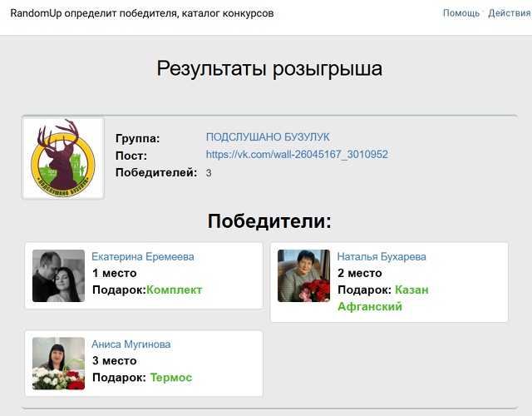Click Аниса Мугинова's avatar photo

point(58,364)
